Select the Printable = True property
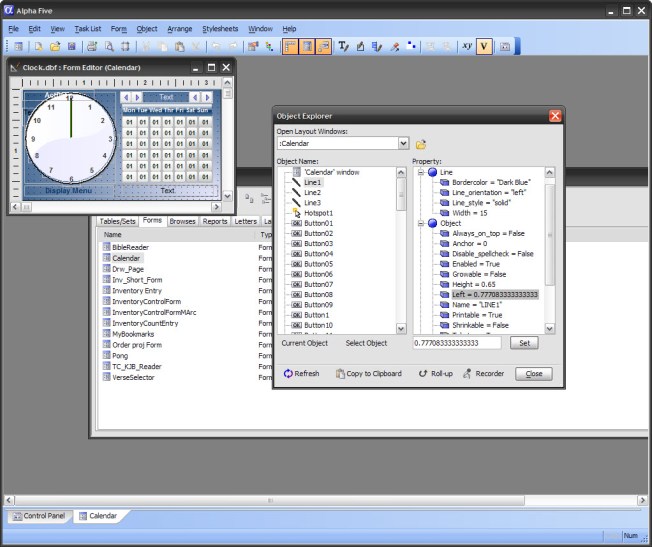Image resolution: width=652 pixels, height=547 pixels. click(477, 315)
